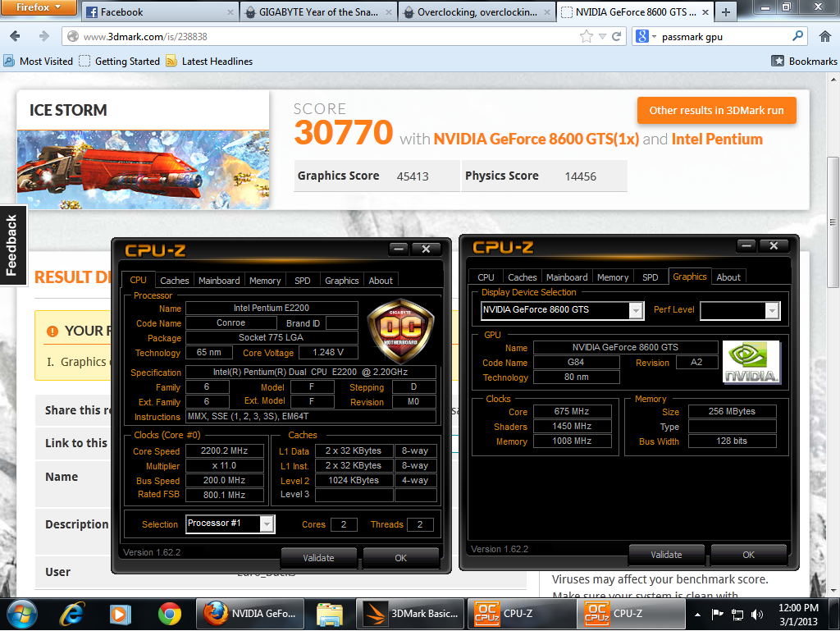Click OK in left CPU-Z window
This screenshot has height=631, width=840.
400,558
